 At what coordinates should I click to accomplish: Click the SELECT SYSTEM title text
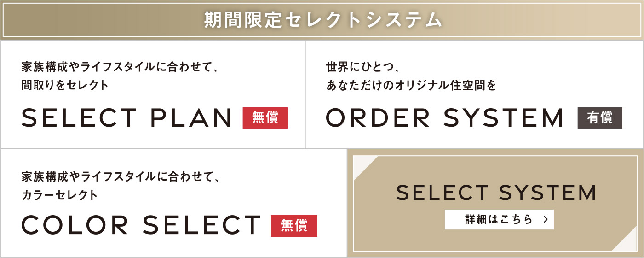tap(496, 193)
